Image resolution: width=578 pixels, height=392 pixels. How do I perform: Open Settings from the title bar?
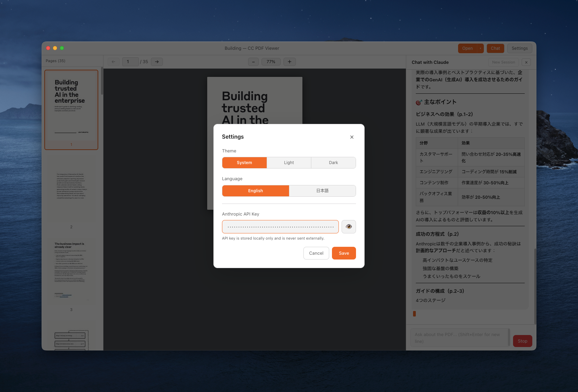click(520, 48)
